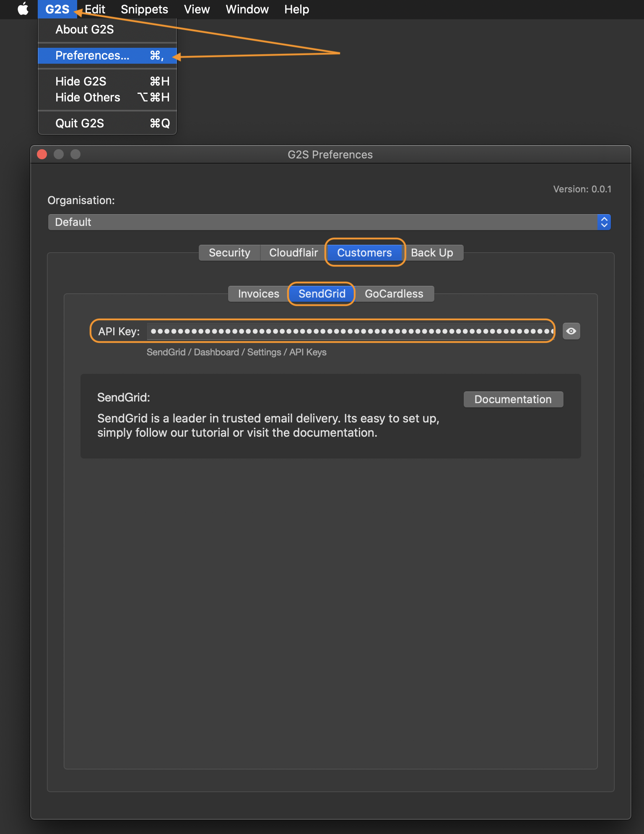Open the Edit menu
644x834 pixels.
[x=95, y=9]
